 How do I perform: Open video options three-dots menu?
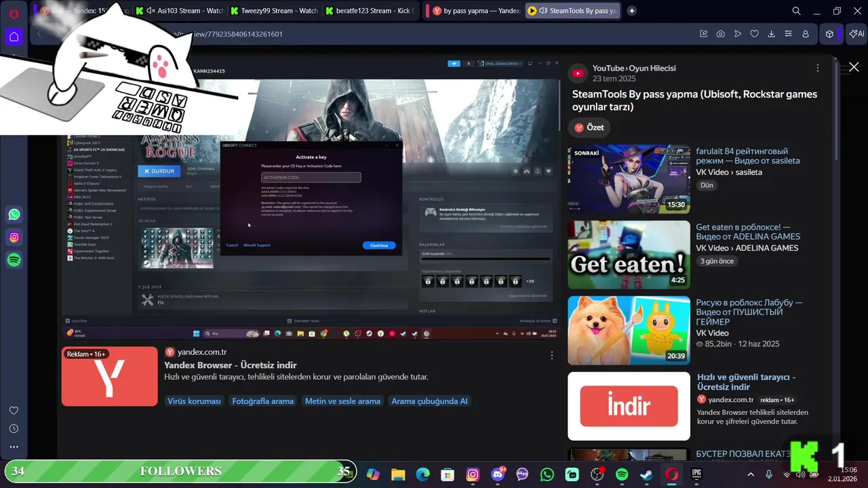[818, 68]
